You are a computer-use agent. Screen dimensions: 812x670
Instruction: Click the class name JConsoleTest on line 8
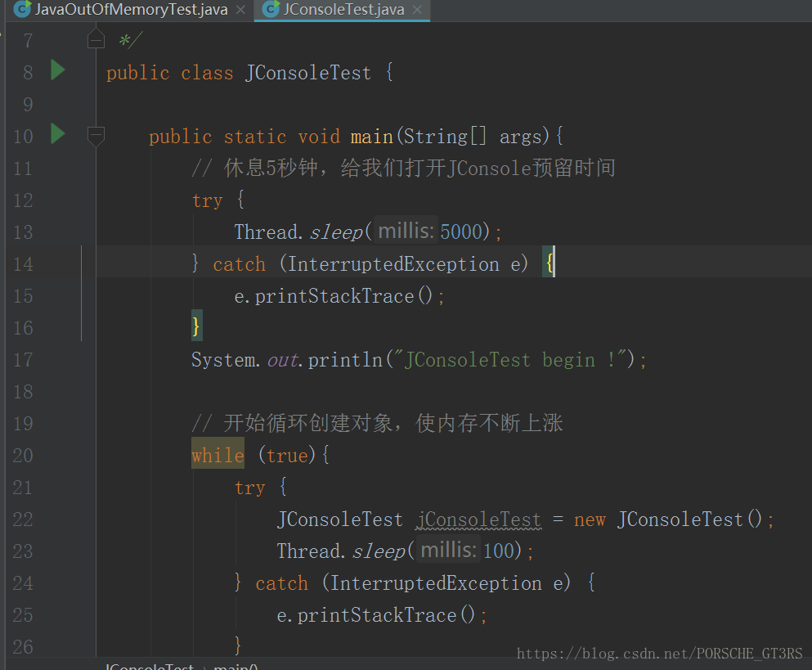[308, 73]
